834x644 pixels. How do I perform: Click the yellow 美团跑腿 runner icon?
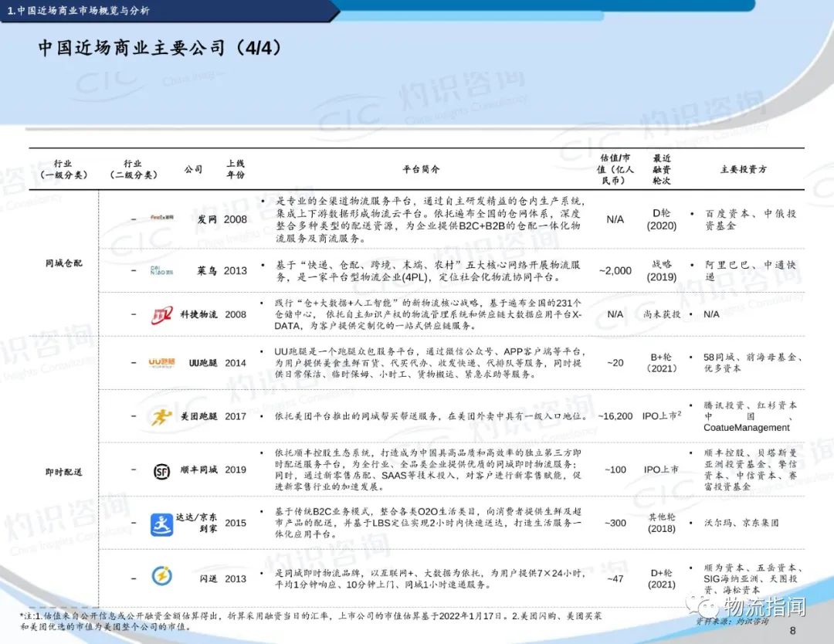[x=161, y=416]
